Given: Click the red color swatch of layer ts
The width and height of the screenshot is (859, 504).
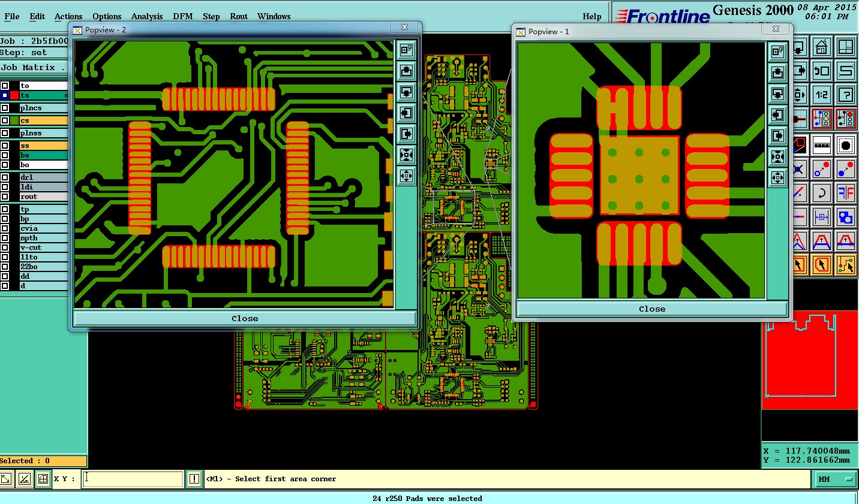Looking at the screenshot, I should click(14, 95).
